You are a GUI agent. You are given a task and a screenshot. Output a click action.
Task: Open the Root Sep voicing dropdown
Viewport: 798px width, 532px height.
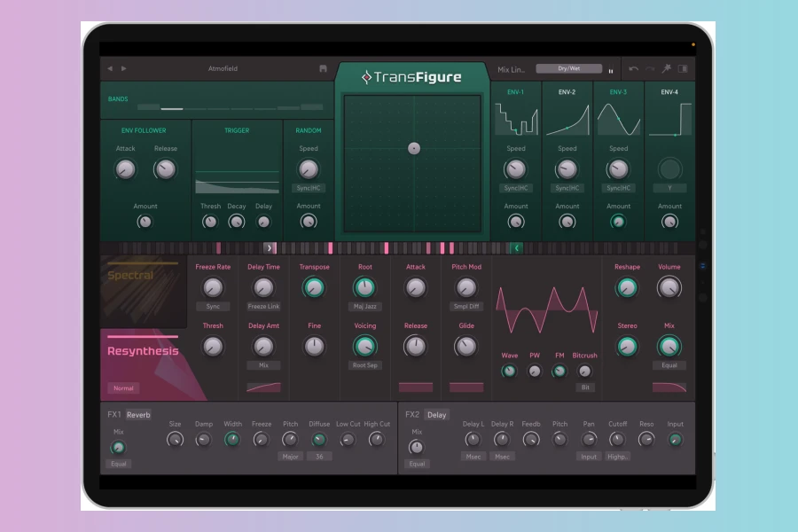point(365,365)
